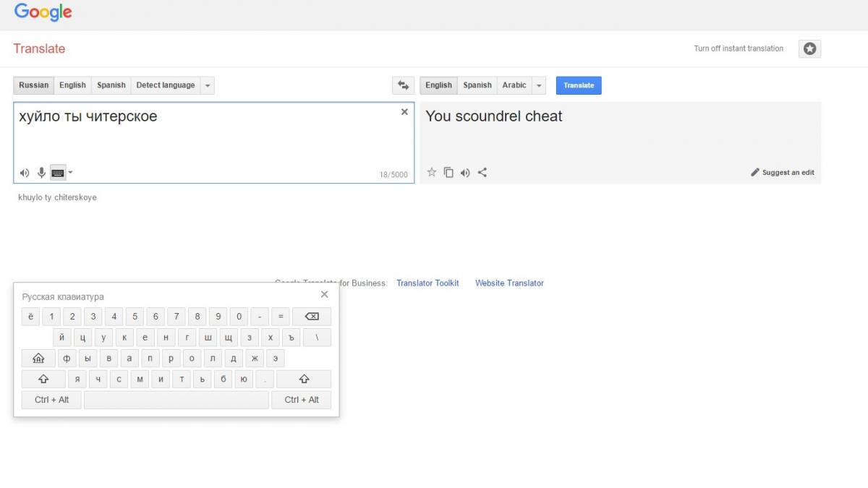This screenshot has width=868, height=488.
Task: Click into the source text box
Action: click(213, 142)
